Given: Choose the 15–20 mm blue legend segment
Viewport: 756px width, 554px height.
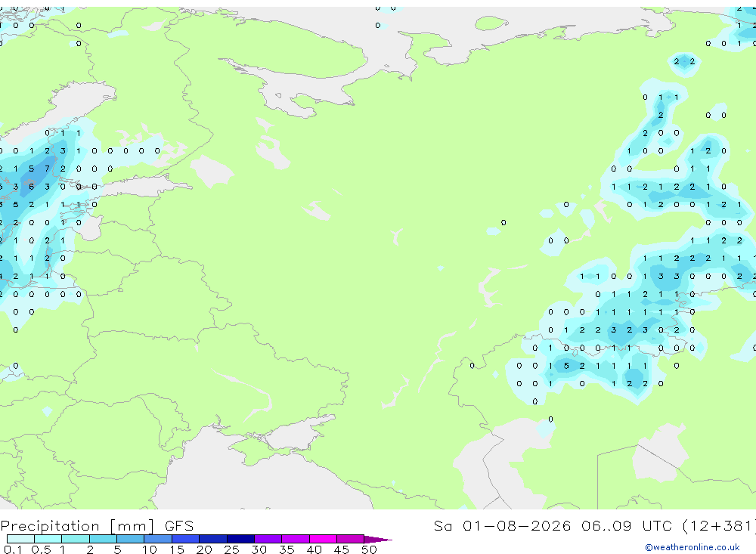Looking at the screenshot, I should click(186, 539).
